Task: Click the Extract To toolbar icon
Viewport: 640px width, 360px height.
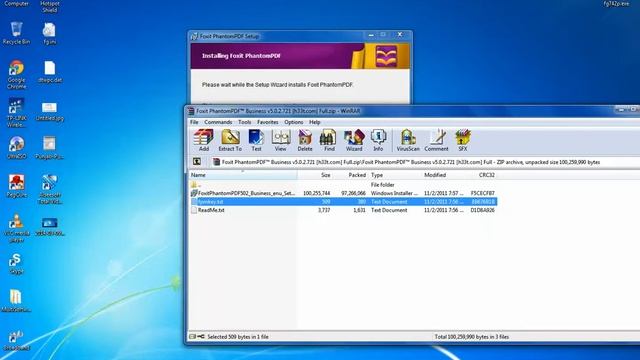Action: tap(230, 140)
